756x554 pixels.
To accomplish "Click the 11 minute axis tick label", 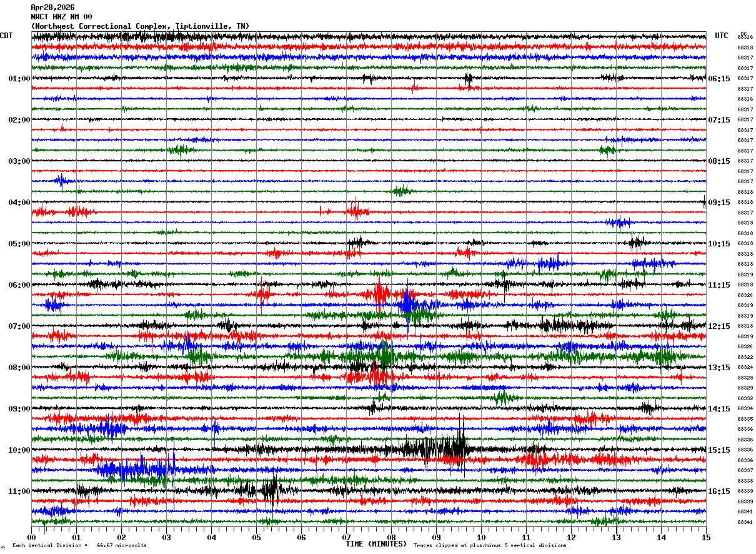I will [526, 537].
